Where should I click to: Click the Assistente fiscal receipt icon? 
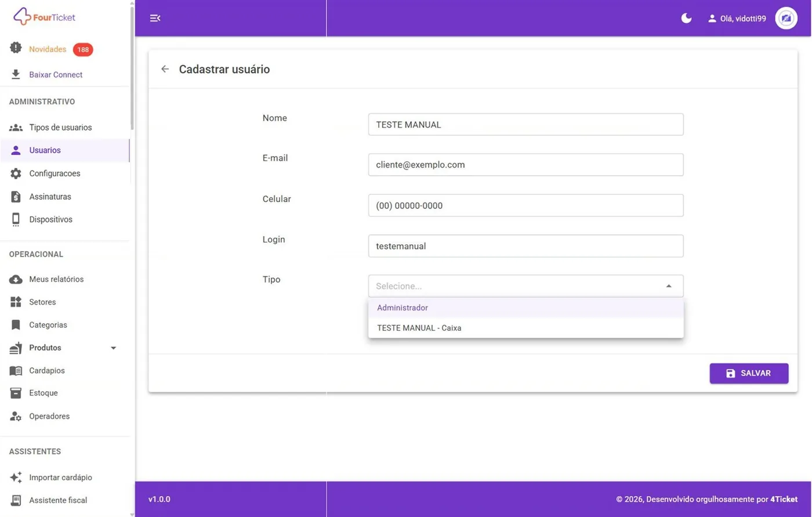pos(16,500)
